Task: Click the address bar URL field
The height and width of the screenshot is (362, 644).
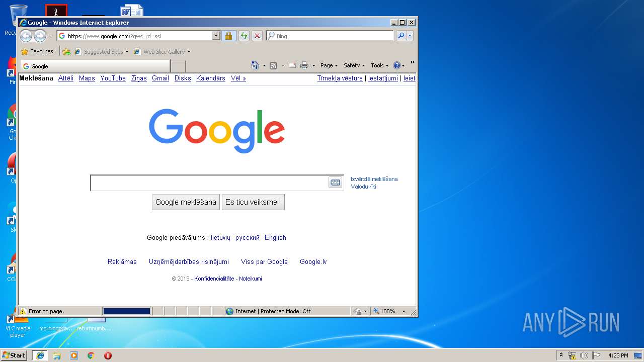Action: click(x=134, y=36)
